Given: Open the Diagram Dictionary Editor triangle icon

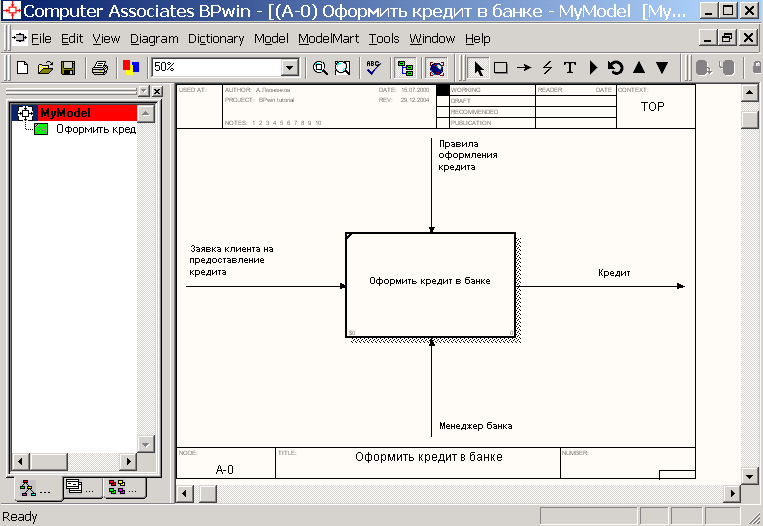Looking at the screenshot, I should (593, 68).
